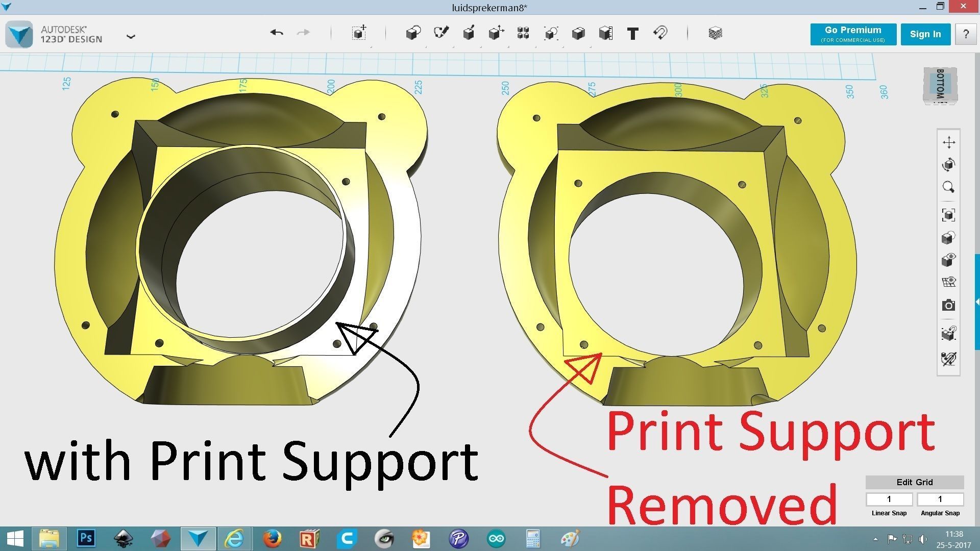Select the Sketch tool
Screen dimensions: 980x551
tap(441, 33)
